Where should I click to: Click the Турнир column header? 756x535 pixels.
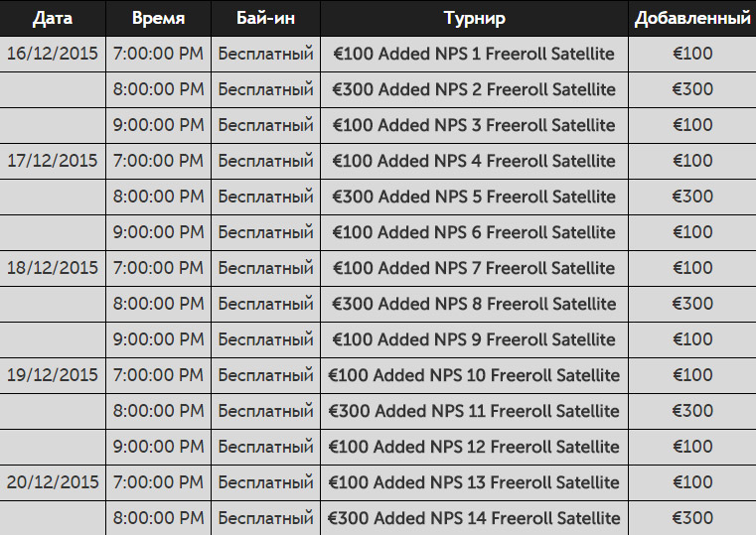click(475, 18)
